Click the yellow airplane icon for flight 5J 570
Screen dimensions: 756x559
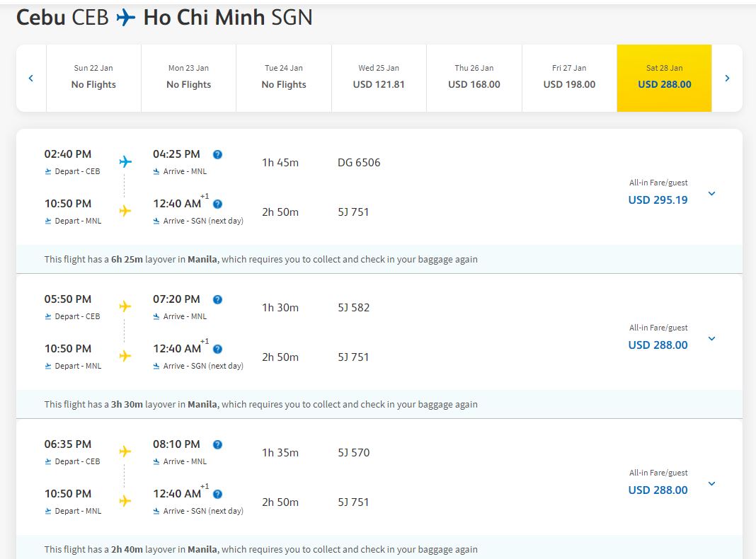coord(125,451)
